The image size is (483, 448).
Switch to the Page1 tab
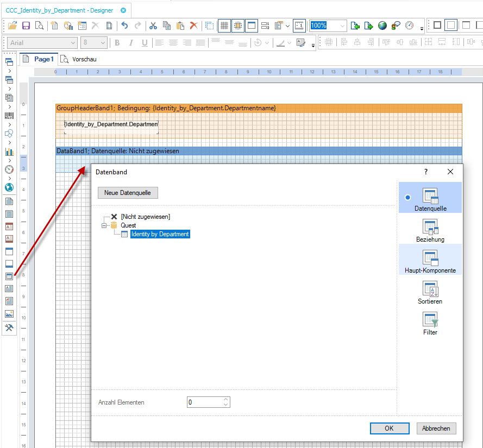[x=39, y=59]
